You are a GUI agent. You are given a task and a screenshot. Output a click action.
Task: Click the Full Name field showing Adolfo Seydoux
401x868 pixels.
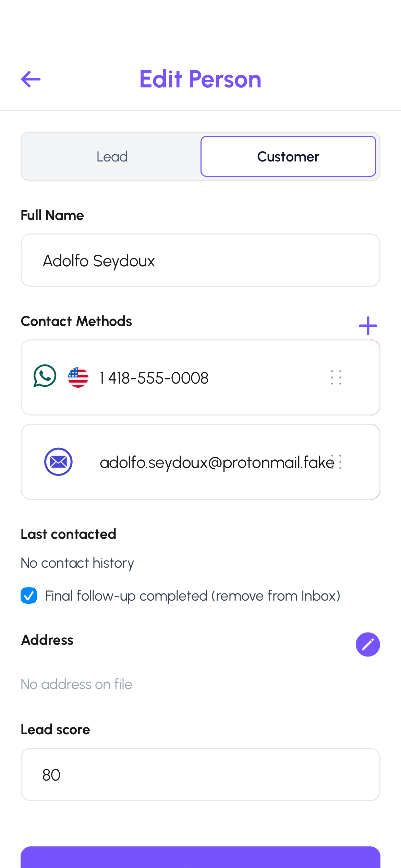(x=200, y=260)
